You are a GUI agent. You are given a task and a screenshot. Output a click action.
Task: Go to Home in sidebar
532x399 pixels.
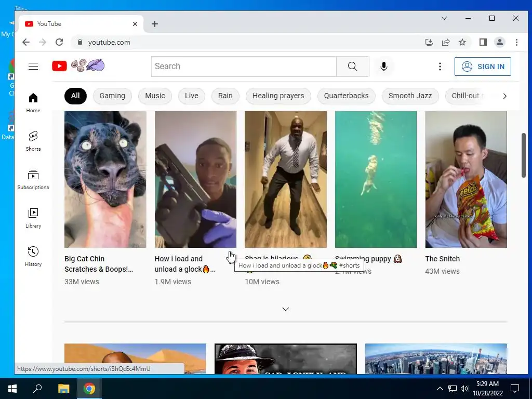pyautogui.click(x=33, y=103)
